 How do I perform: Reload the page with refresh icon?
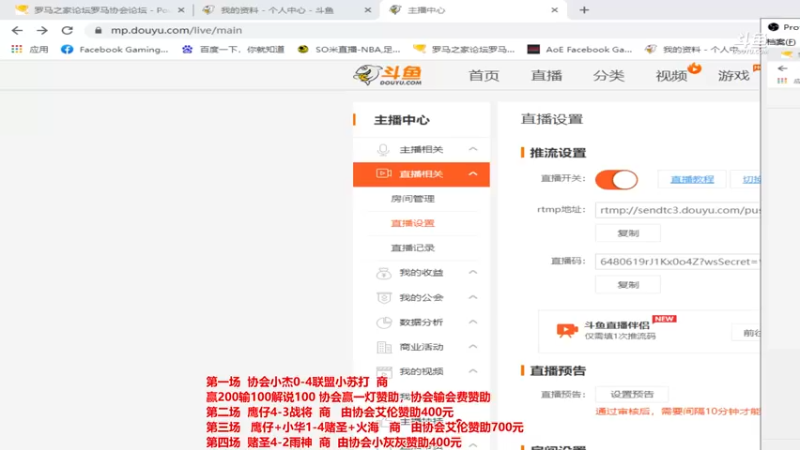tap(67, 31)
